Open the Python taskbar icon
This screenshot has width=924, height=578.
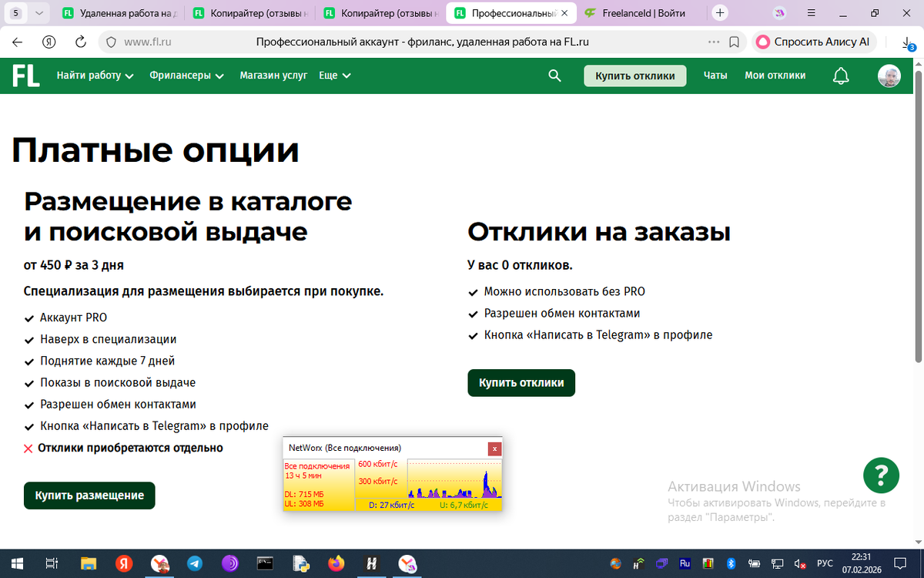click(x=301, y=563)
